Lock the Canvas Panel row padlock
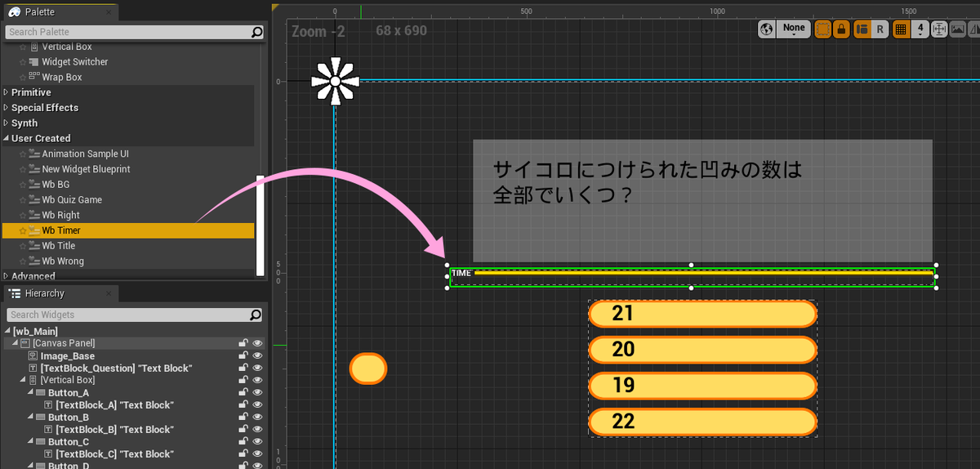Screen dimensions: 980x469 tap(243, 344)
